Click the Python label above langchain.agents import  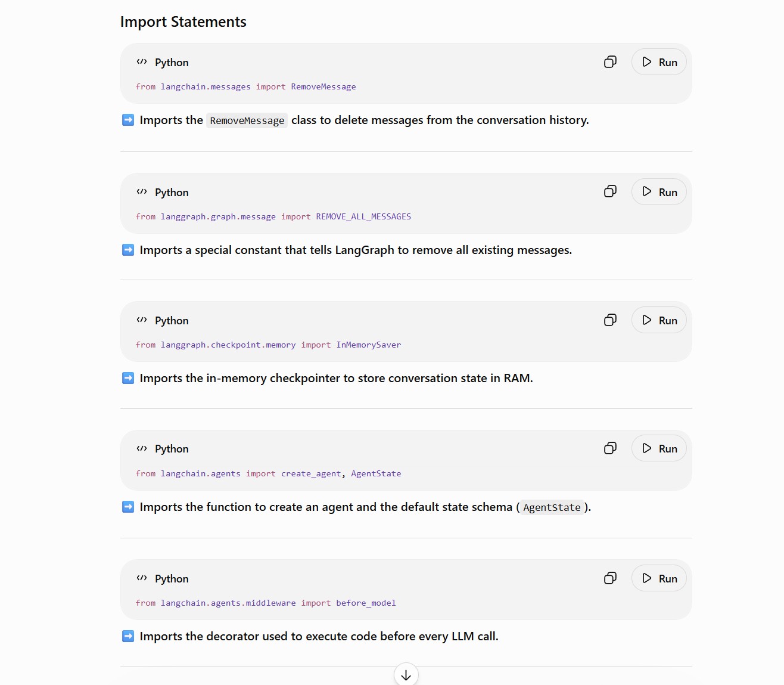172,449
